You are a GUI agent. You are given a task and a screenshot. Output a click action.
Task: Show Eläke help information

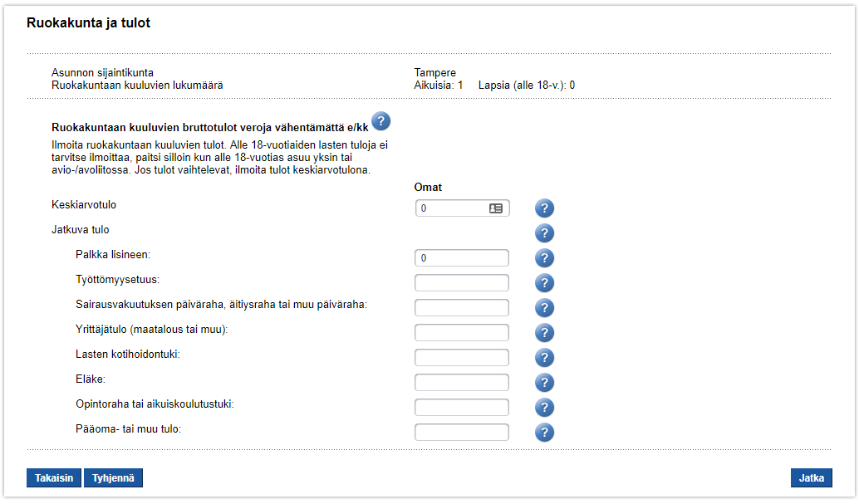(544, 383)
